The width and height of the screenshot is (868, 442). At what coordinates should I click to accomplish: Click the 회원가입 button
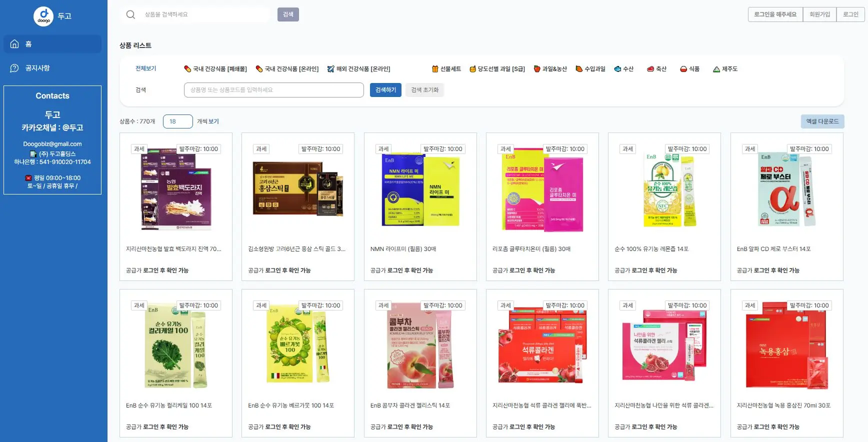pos(819,14)
